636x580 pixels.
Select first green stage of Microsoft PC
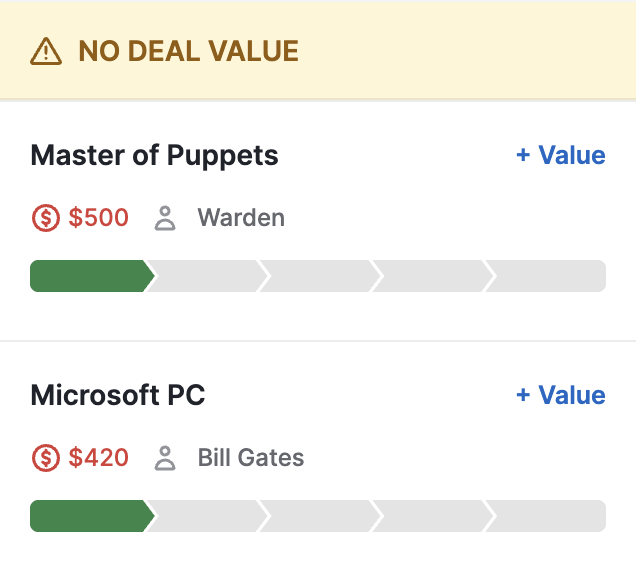click(x=92, y=516)
